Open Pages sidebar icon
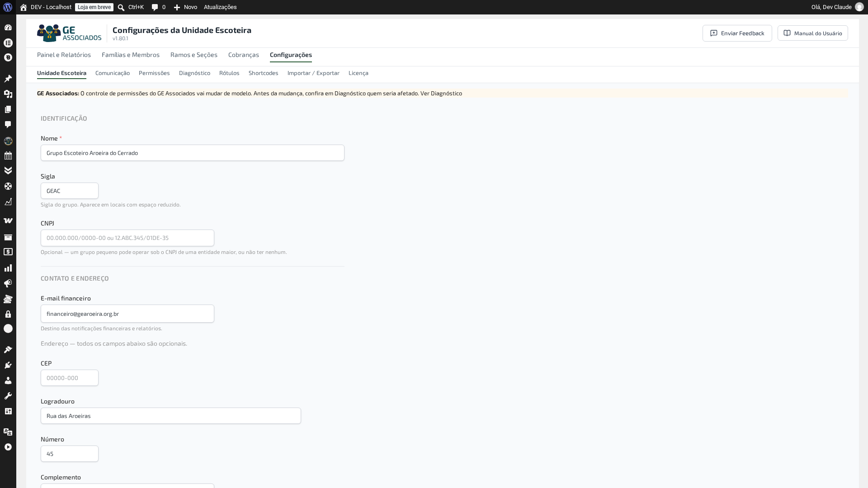The height and width of the screenshot is (488, 868). point(8,109)
